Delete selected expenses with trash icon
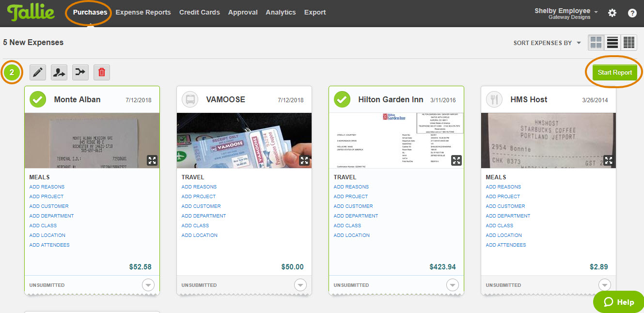The height and width of the screenshot is (313, 644). click(102, 72)
